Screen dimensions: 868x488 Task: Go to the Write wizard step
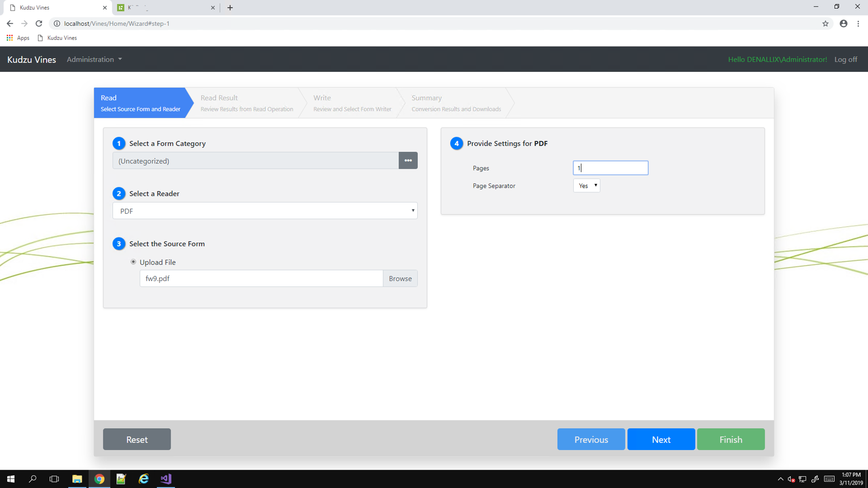click(352, 103)
